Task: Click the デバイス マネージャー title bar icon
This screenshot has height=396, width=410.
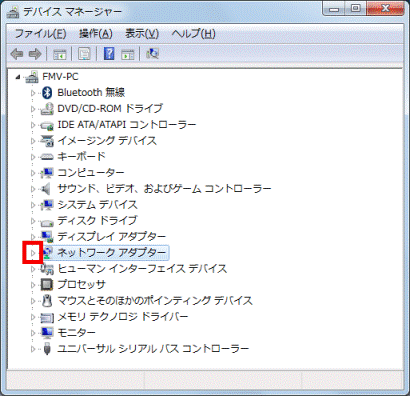Action: pos(13,13)
